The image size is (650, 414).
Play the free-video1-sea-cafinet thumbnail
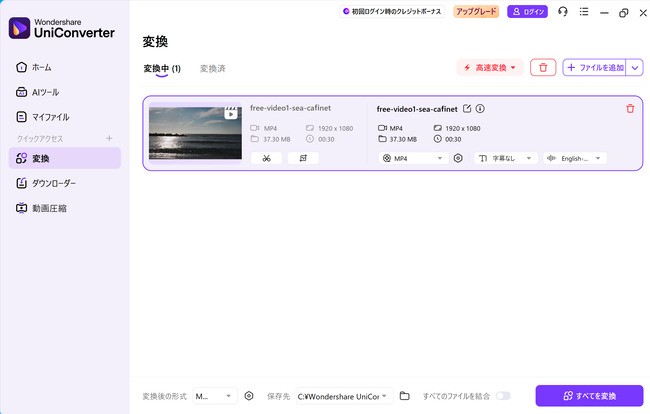pos(195,133)
